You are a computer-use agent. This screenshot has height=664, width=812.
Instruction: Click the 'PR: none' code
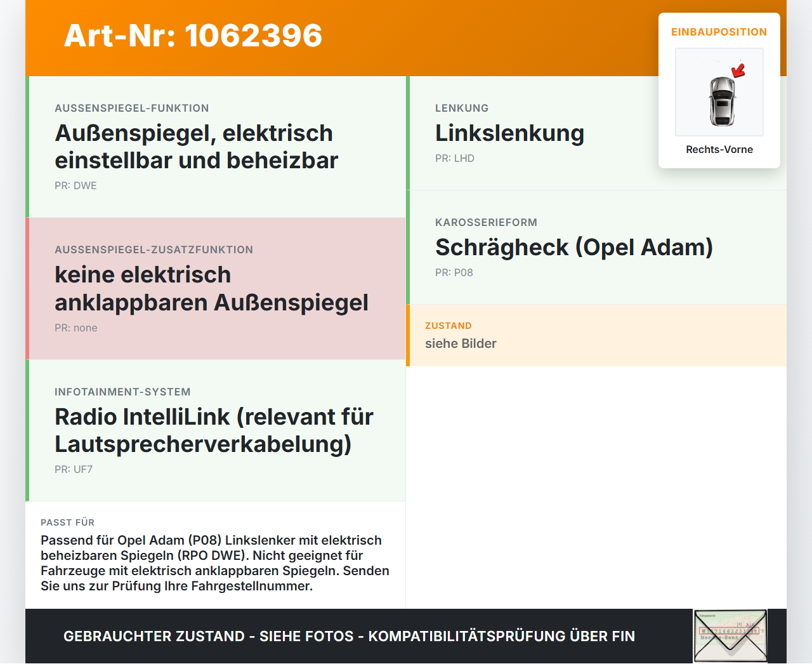[x=76, y=328]
